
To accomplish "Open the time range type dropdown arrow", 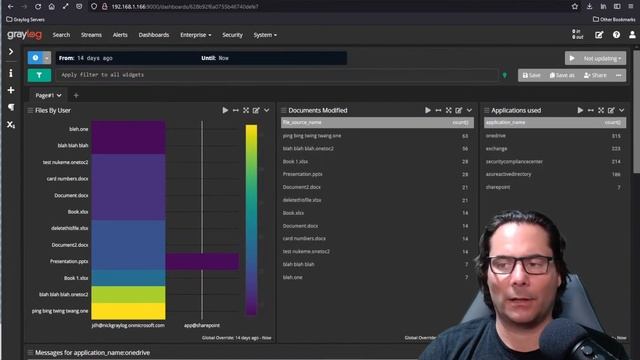I will (x=47, y=58).
